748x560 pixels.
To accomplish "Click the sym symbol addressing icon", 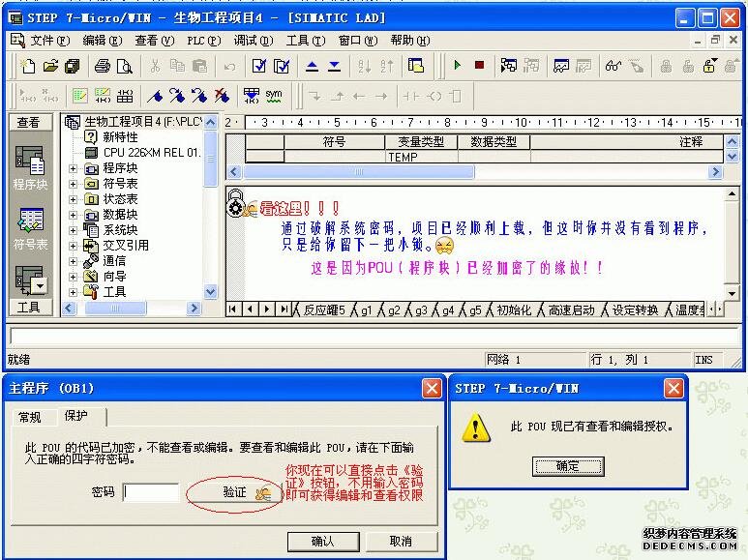I will coord(274,96).
